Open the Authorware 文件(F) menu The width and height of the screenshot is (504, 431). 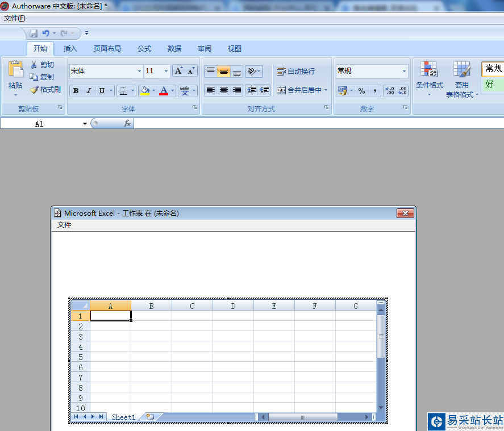click(x=14, y=18)
